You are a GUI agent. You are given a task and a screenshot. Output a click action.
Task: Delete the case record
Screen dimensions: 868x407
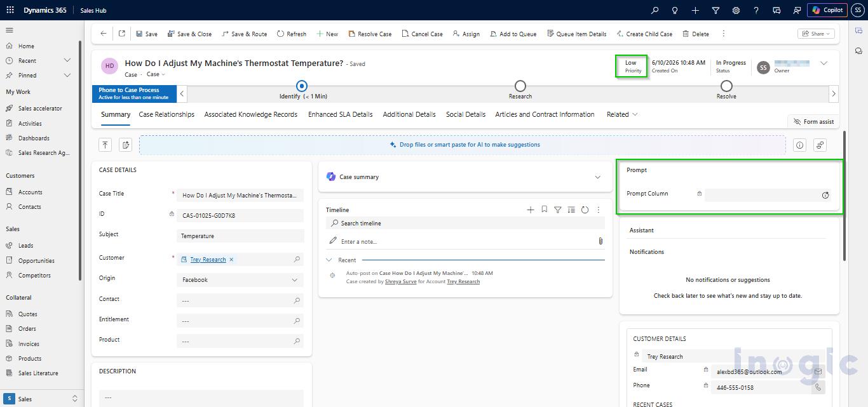click(695, 34)
